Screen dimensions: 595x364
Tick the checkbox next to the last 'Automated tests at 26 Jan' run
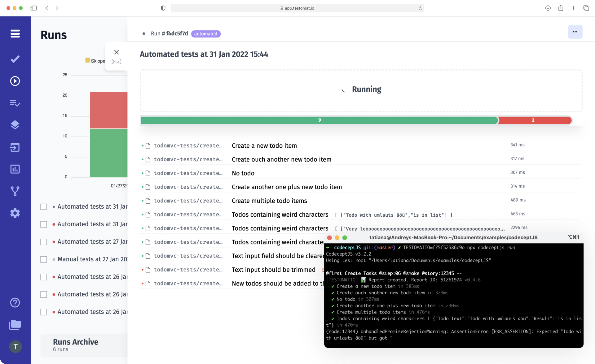click(x=44, y=312)
